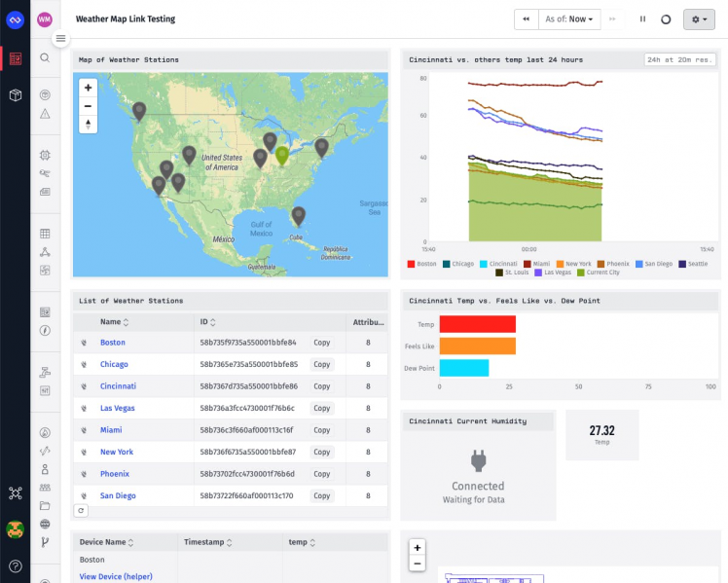Click the map zoom out minus button
The height and width of the screenshot is (583, 728).
click(89, 106)
